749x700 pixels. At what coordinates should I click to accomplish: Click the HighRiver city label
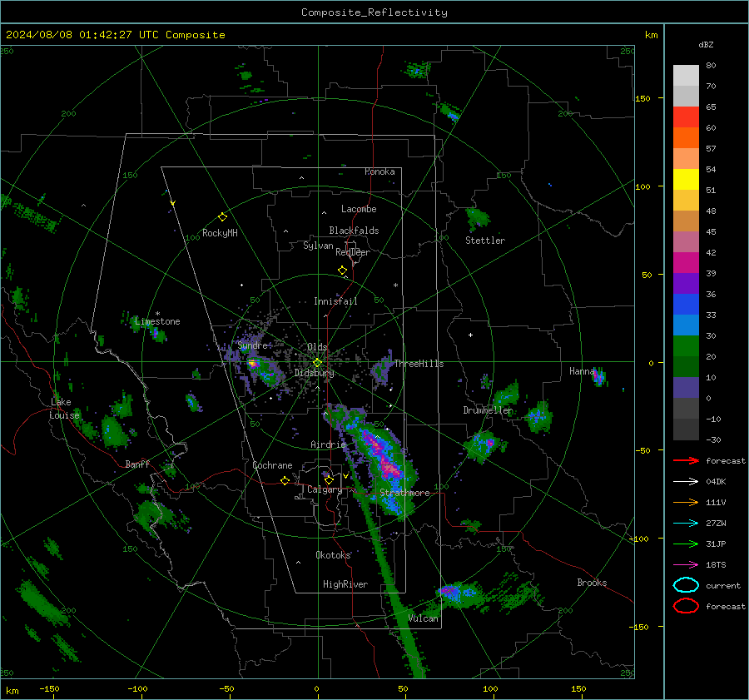pos(345,584)
